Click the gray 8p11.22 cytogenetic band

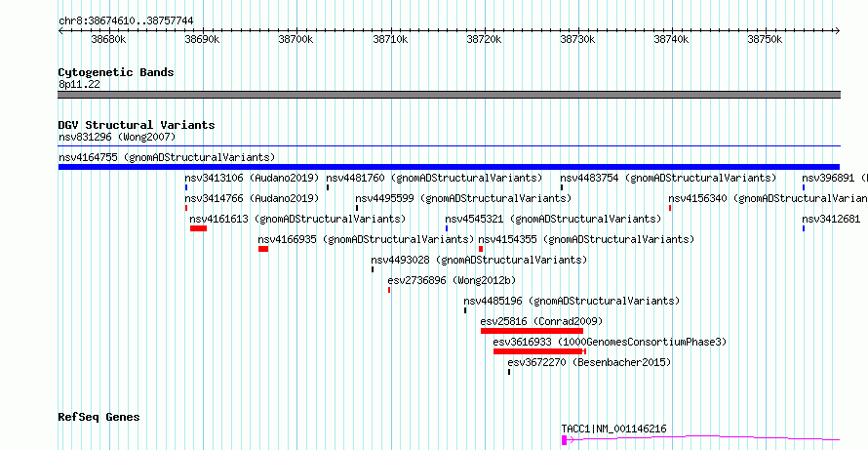coord(449,95)
